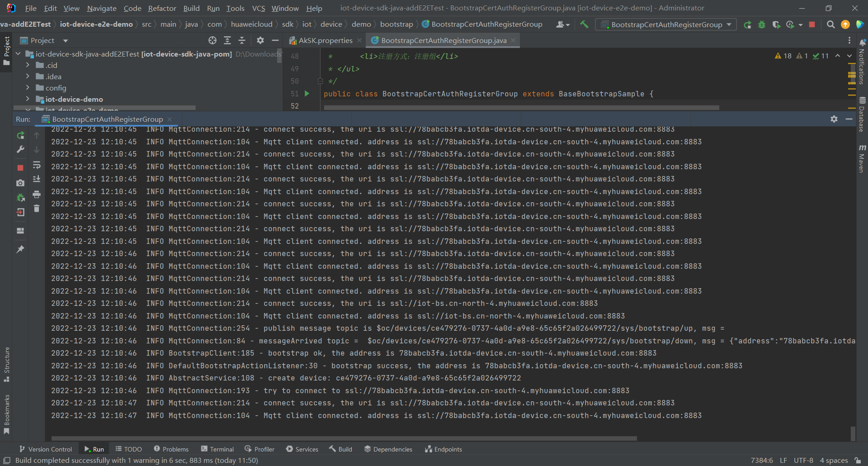Toggle scroll to end of console

pyautogui.click(x=37, y=179)
